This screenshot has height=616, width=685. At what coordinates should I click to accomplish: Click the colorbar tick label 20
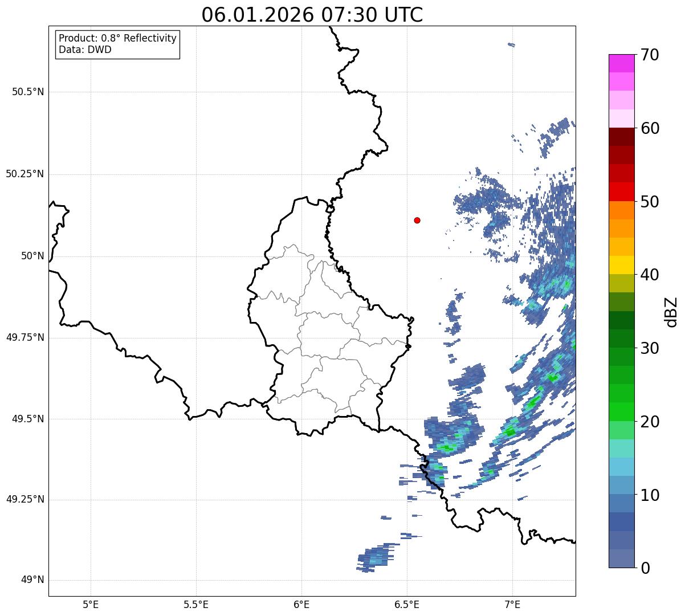tap(650, 422)
